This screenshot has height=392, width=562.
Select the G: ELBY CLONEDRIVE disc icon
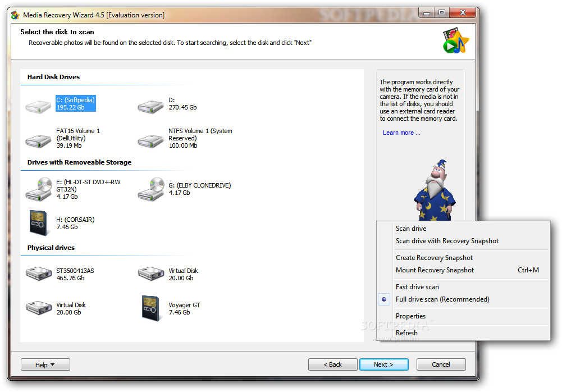pyautogui.click(x=151, y=189)
